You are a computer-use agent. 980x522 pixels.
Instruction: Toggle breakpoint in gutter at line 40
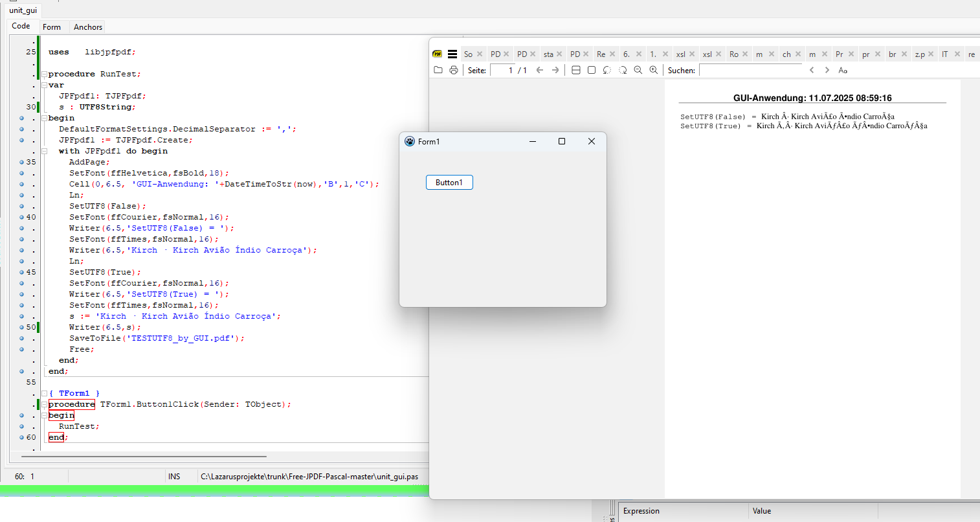pyautogui.click(x=21, y=217)
